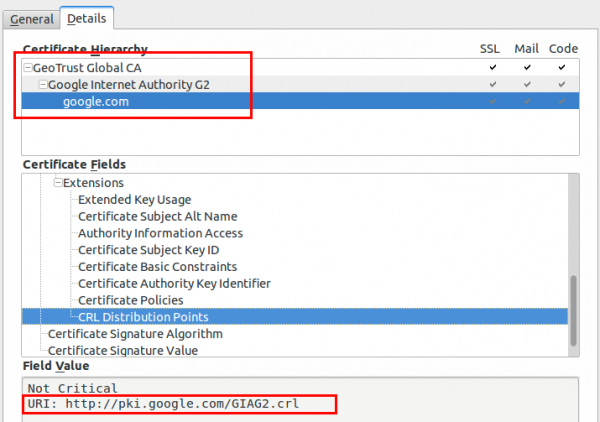600x422 pixels.
Task: Click the Certificate Fields scrollbar thumb
Action: pyautogui.click(x=573, y=311)
